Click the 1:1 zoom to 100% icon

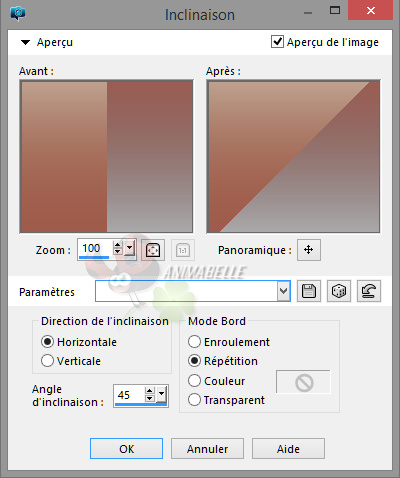(x=183, y=250)
